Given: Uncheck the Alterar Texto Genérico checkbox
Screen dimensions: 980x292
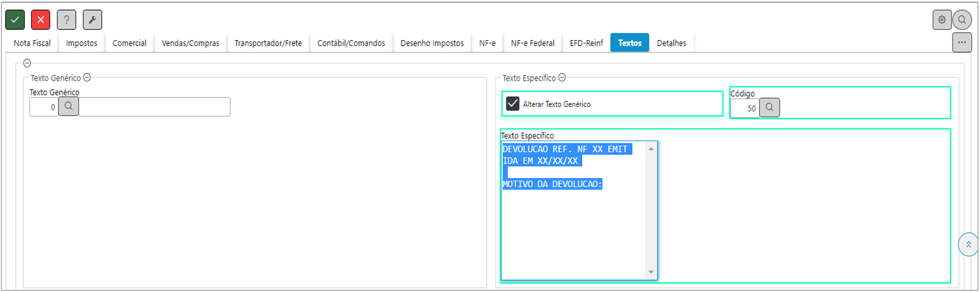Looking at the screenshot, I should (513, 104).
